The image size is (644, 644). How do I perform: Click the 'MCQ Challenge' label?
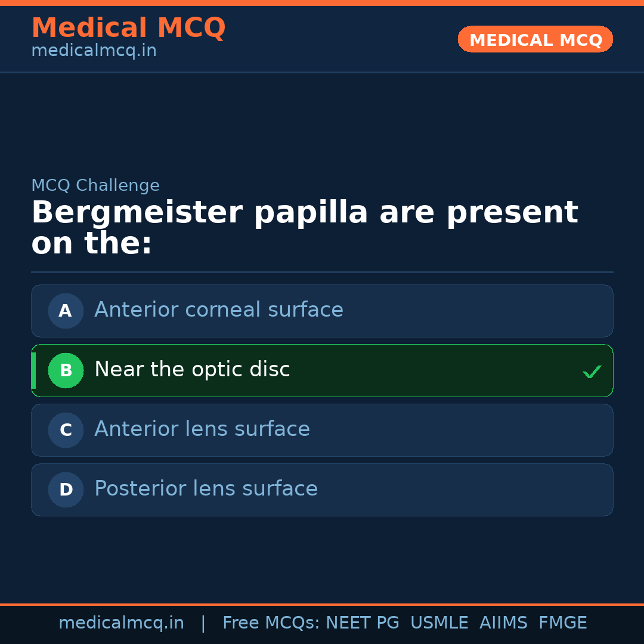[95, 185]
